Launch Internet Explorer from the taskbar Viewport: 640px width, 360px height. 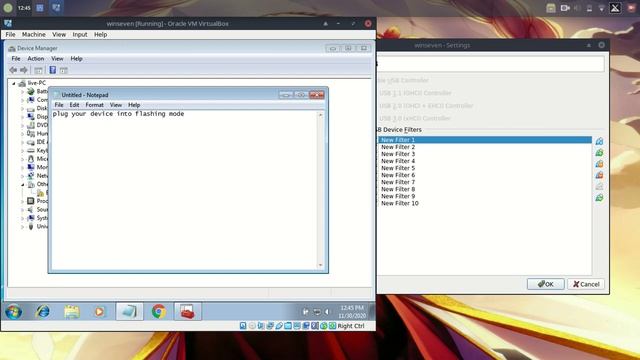(42, 312)
